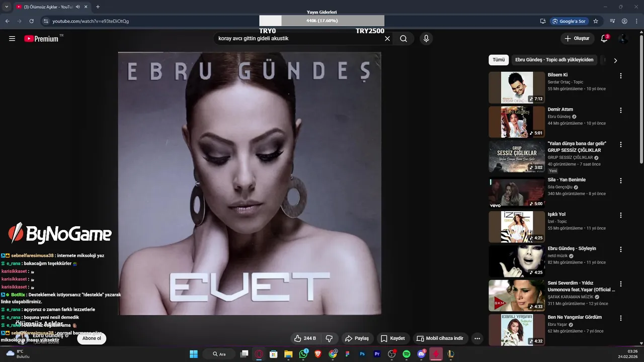This screenshot has height=362, width=644.
Task: Bookmark this page with the star
Action: (596, 21)
